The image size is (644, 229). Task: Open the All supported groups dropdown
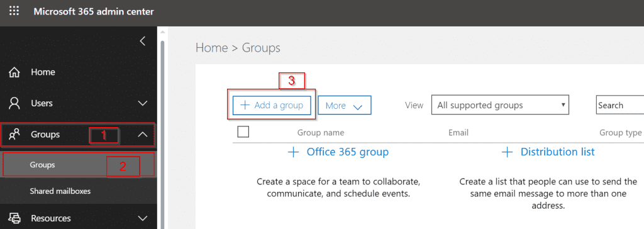[x=500, y=105]
